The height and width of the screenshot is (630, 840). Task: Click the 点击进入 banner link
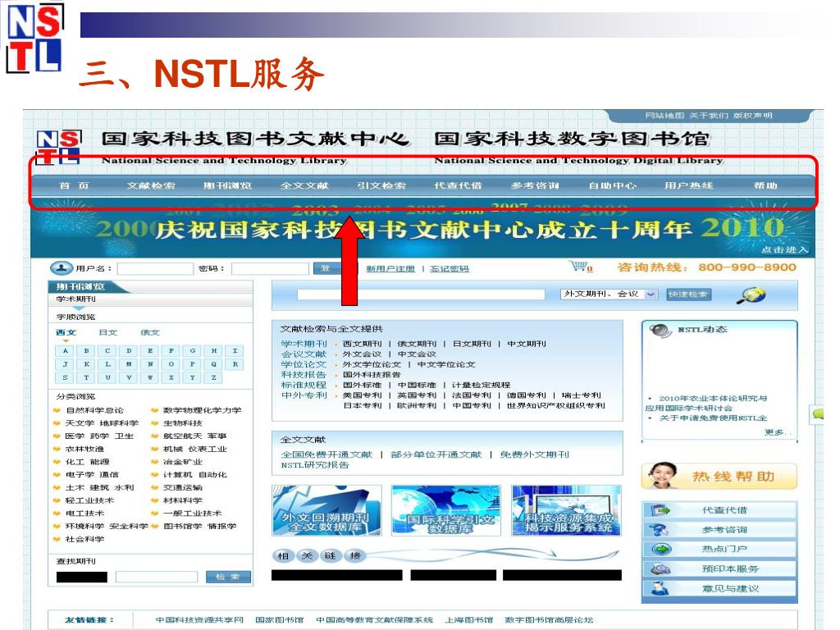point(784,250)
